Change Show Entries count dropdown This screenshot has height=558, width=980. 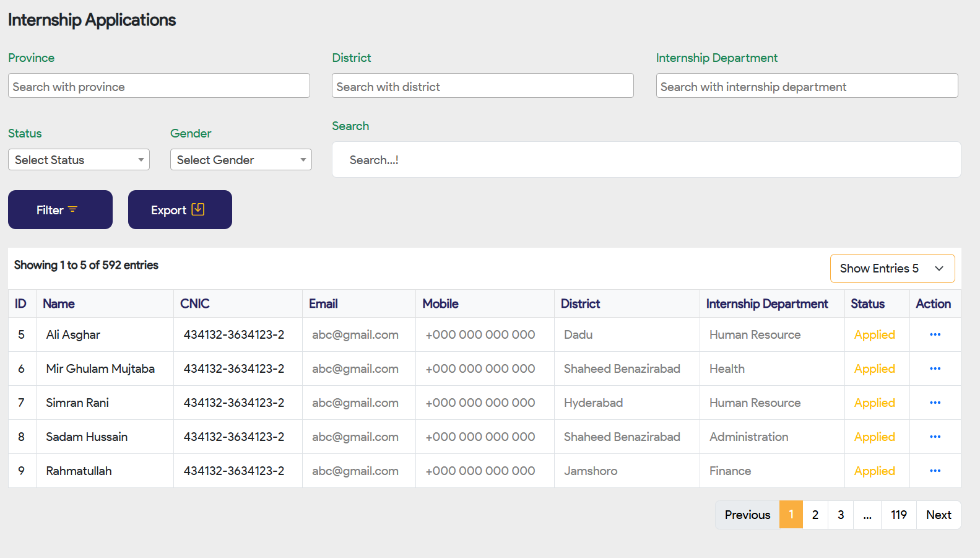pyautogui.click(x=892, y=268)
